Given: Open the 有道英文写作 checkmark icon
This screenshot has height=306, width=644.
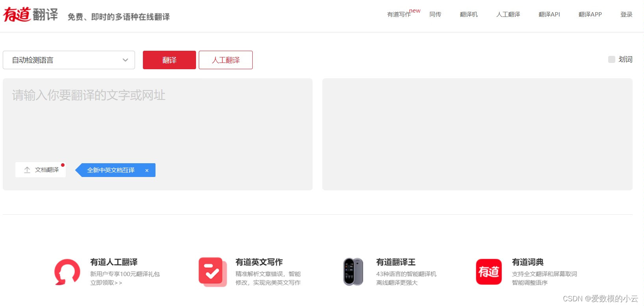Looking at the screenshot, I should 213,272.
